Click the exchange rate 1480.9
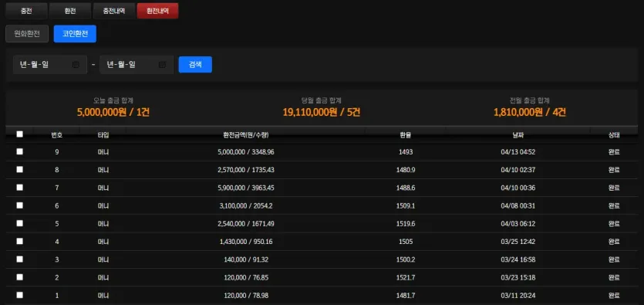Viewport: 644px width, 305px height. coord(406,170)
